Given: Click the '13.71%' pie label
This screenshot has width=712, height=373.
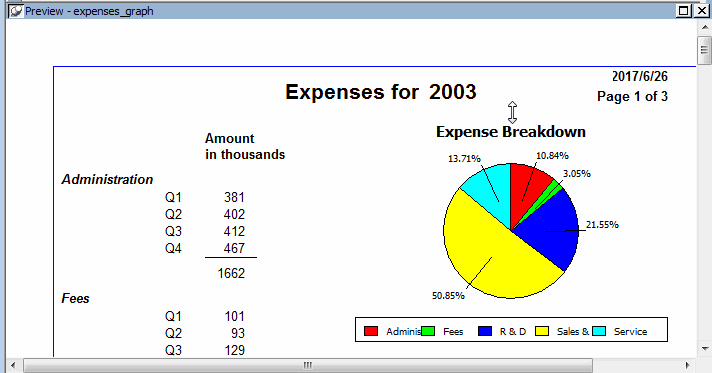Looking at the screenshot, I should click(464, 159).
